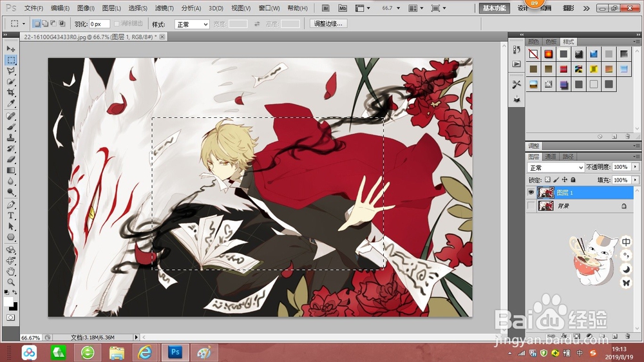The height and width of the screenshot is (362, 644).
Task: Launch Bridge from the top bar
Action: [326, 8]
